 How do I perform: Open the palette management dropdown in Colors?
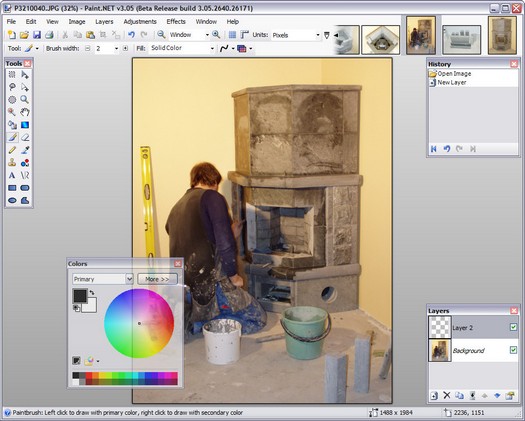tap(97, 361)
